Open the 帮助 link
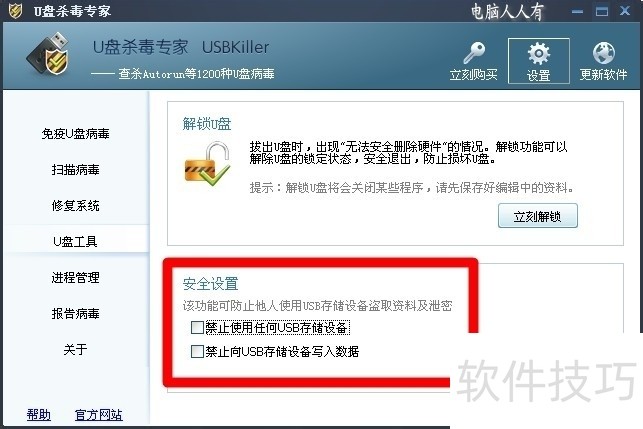This screenshot has height=429, width=643. pos(39,415)
